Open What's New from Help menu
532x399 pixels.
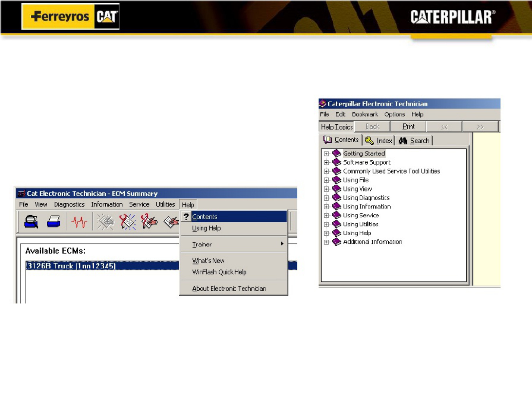click(233, 261)
